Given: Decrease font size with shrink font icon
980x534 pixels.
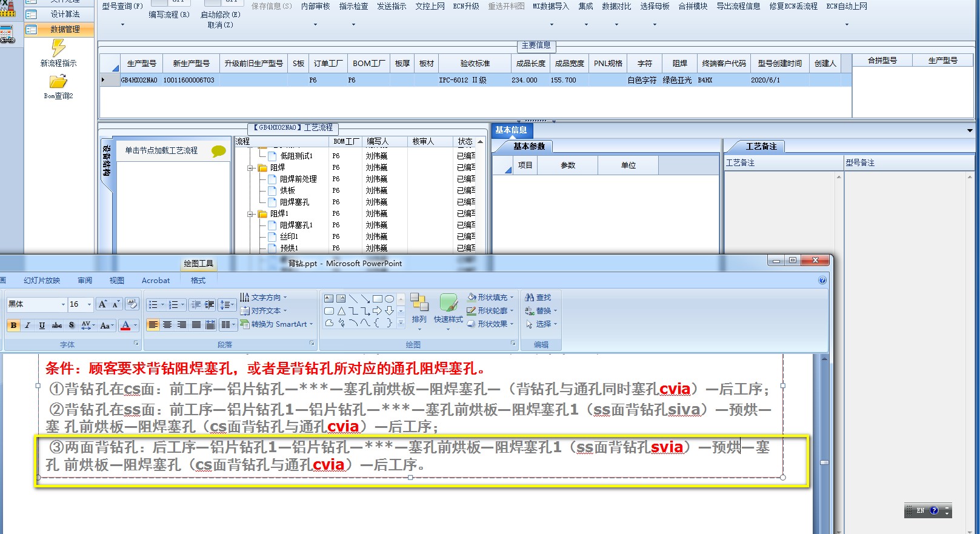Looking at the screenshot, I should click(116, 304).
